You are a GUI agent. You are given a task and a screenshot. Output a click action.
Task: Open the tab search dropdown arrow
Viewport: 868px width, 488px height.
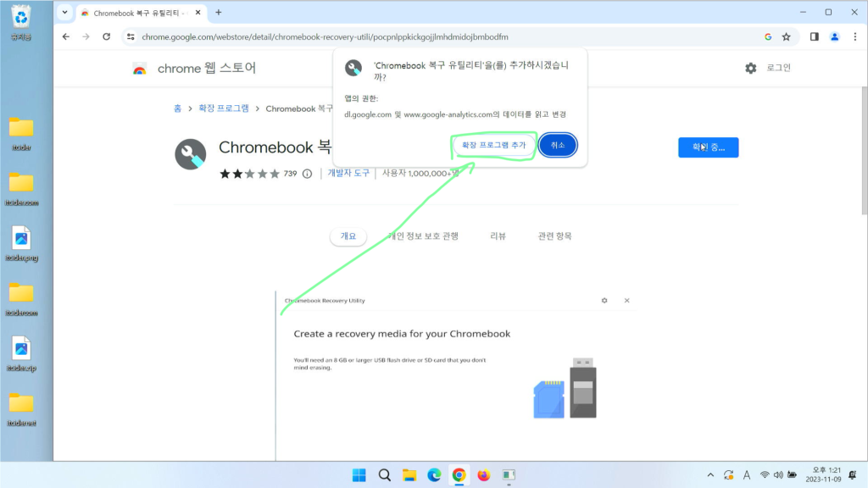pyautogui.click(x=64, y=12)
